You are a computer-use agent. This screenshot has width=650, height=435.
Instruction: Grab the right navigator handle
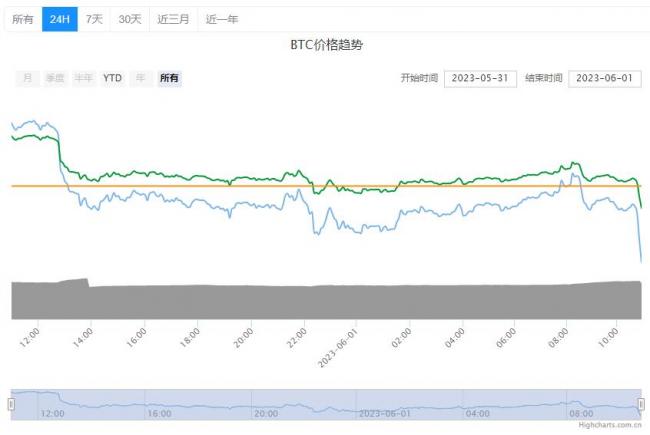[x=640, y=404]
